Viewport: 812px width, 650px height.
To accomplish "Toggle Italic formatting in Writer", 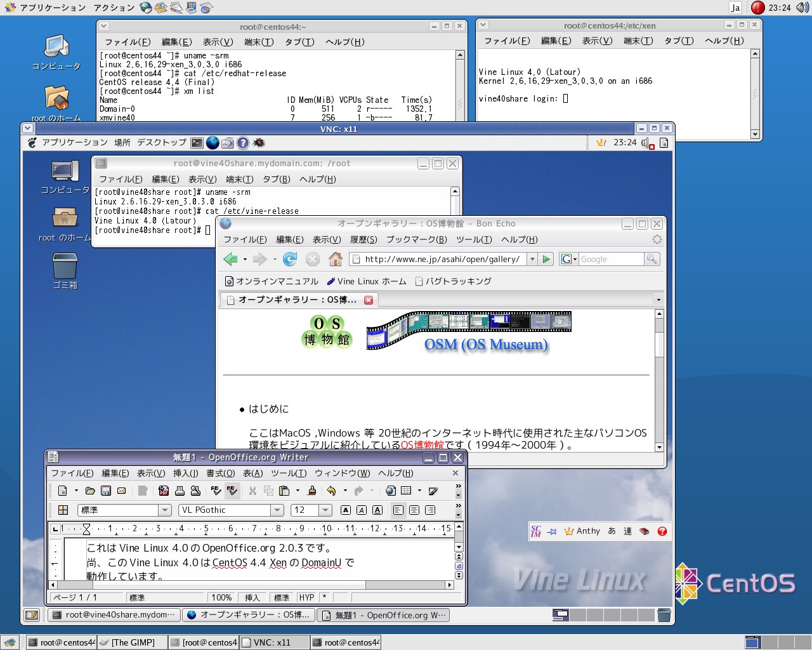I will pos(362,510).
